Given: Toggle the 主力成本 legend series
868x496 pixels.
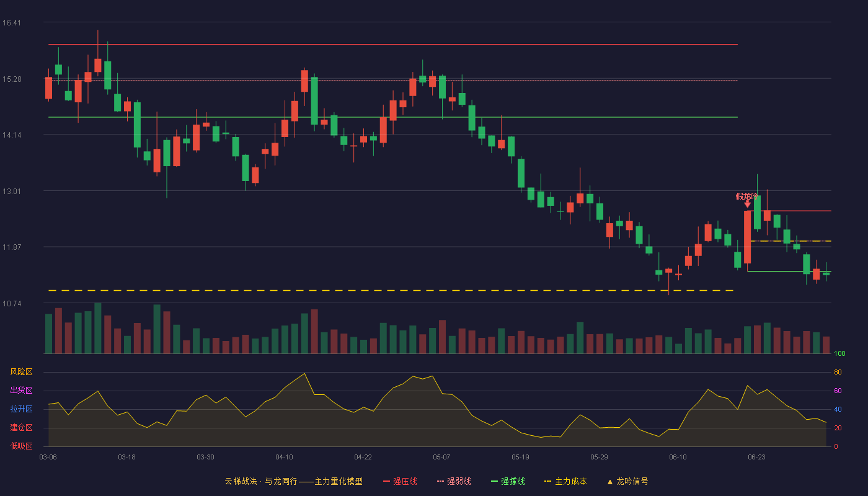Looking at the screenshot, I should coord(565,481).
